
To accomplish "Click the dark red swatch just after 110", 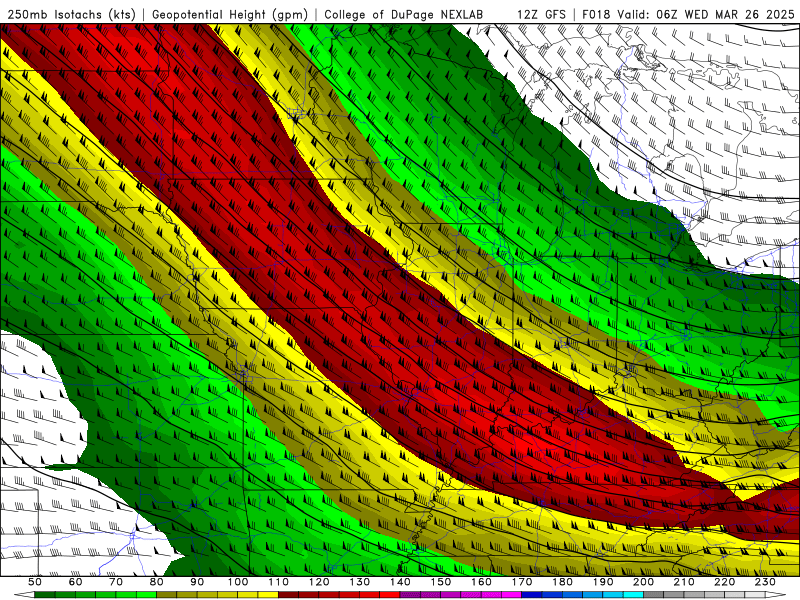I will [x=288, y=595].
